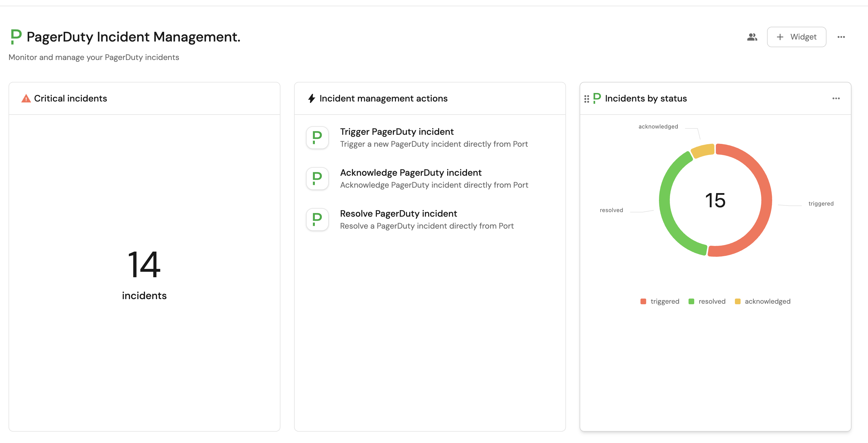The height and width of the screenshot is (443, 868).
Task: Click the Critical incidents warning triangle icon
Action: click(26, 98)
